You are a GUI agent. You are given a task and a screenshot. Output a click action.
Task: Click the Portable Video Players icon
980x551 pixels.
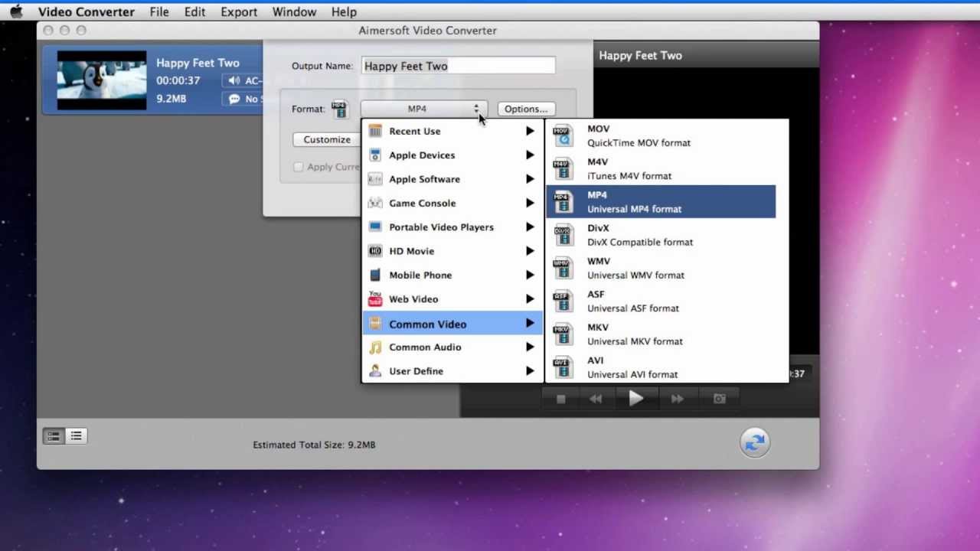click(375, 227)
